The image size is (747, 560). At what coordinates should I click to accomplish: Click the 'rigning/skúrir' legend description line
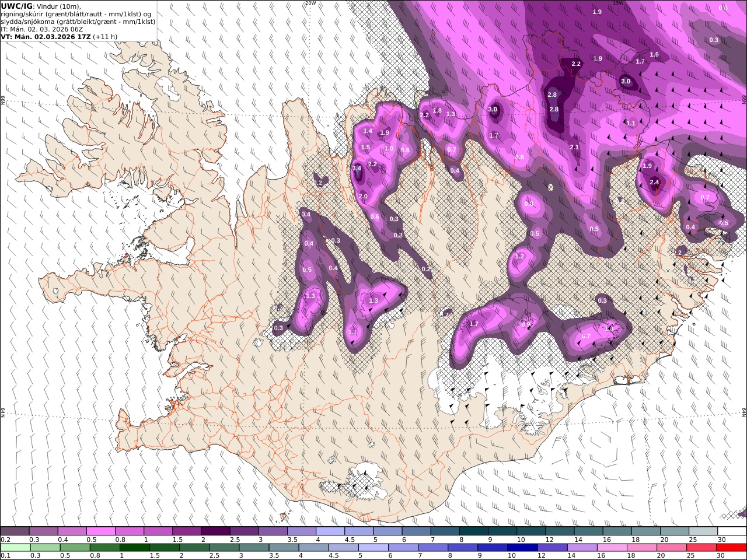[76, 14]
